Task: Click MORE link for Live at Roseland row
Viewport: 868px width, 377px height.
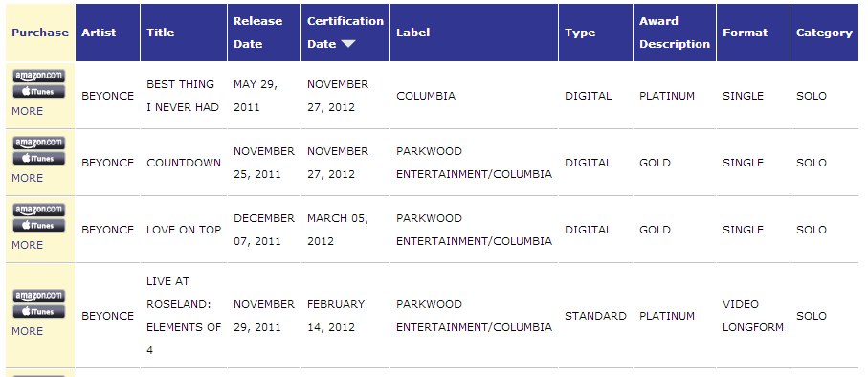Action: coord(27,331)
